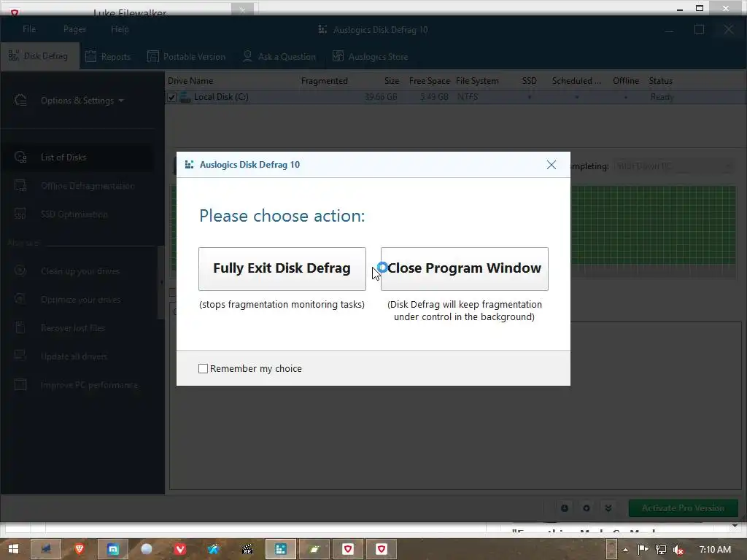This screenshot has height=560, width=747.
Task: Click the clapperboard BE taskbar icon
Action: 247,550
